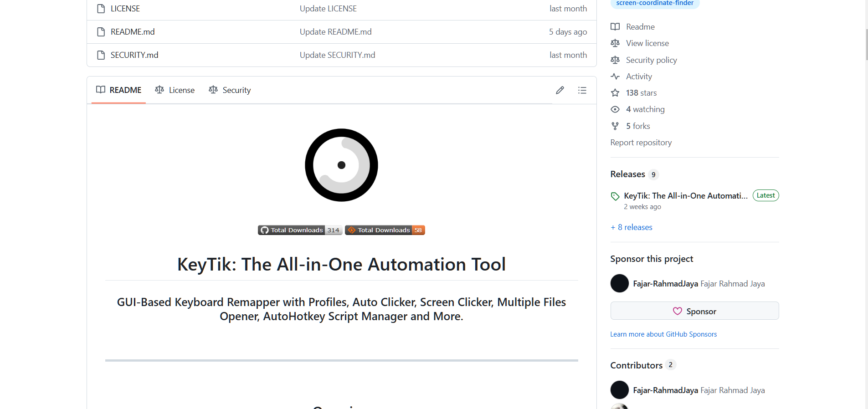This screenshot has height=409, width=868.
Task: Open Fajar-RahmadJaya contributor profile name
Action: (x=666, y=390)
